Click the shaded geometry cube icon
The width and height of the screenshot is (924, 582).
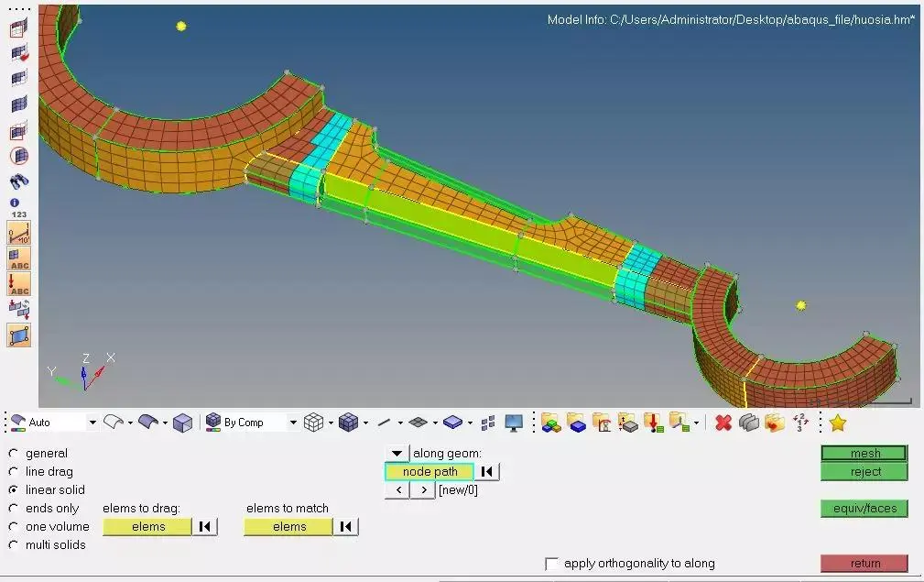tap(183, 423)
